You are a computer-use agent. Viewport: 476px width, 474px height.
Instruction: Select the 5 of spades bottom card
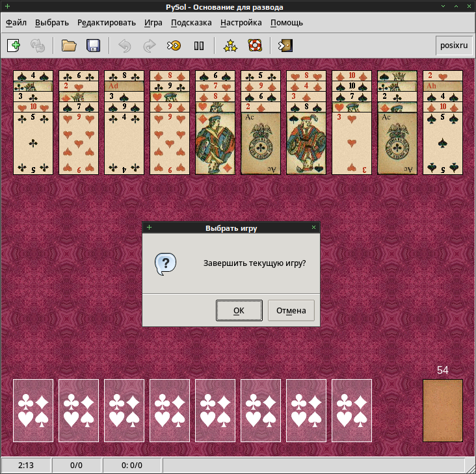pos(443,143)
